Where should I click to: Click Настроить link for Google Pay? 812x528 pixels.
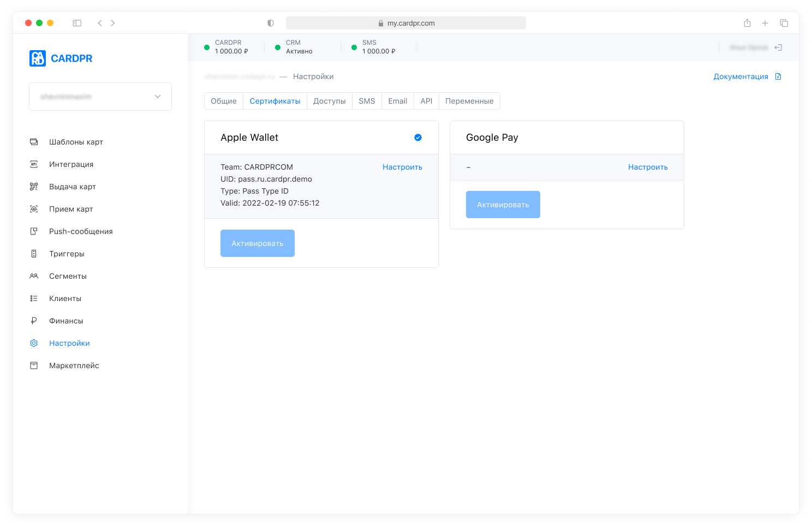(x=648, y=167)
